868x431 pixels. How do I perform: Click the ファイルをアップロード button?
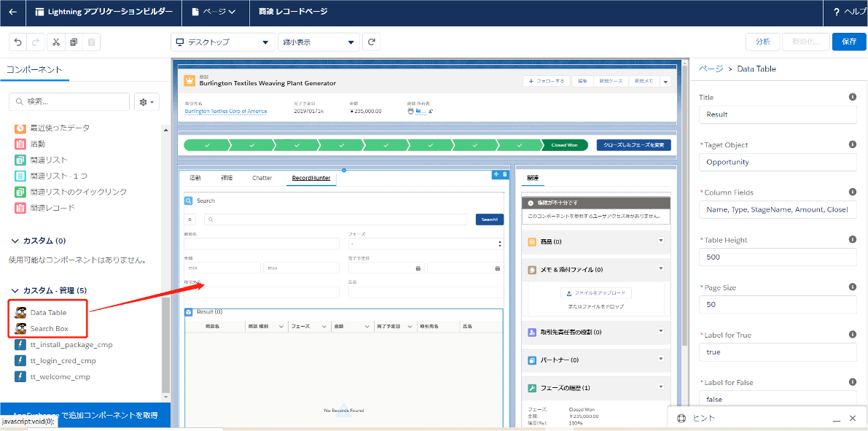pos(595,293)
